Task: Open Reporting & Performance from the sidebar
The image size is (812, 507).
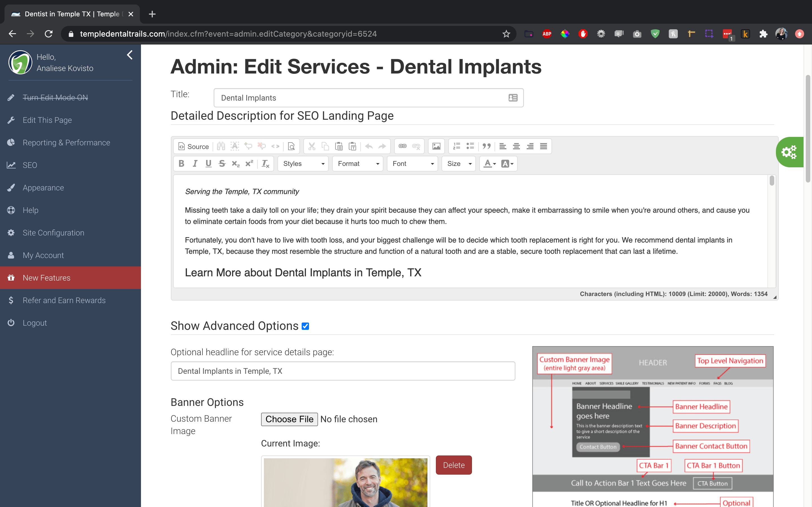Action: pyautogui.click(x=67, y=143)
